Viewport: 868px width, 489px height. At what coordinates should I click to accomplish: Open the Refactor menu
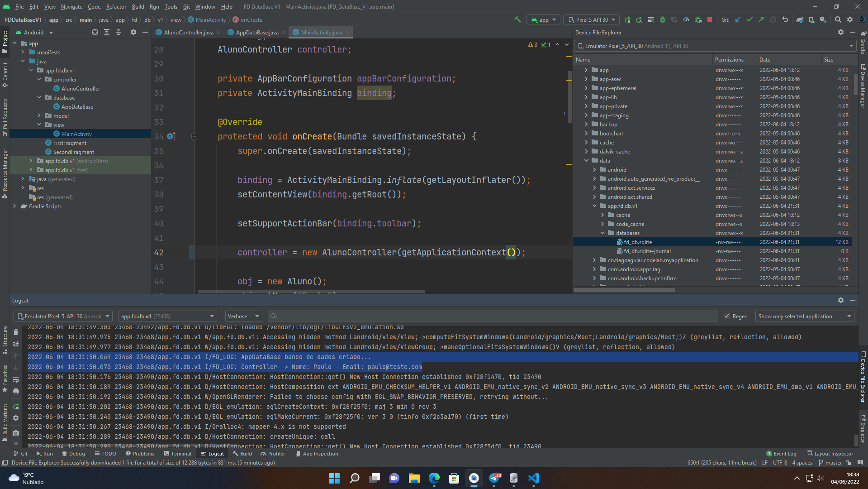point(116,7)
